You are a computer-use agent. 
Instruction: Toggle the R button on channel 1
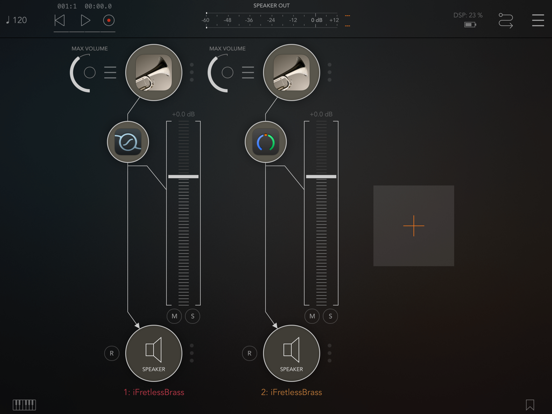[x=112, y=353]
